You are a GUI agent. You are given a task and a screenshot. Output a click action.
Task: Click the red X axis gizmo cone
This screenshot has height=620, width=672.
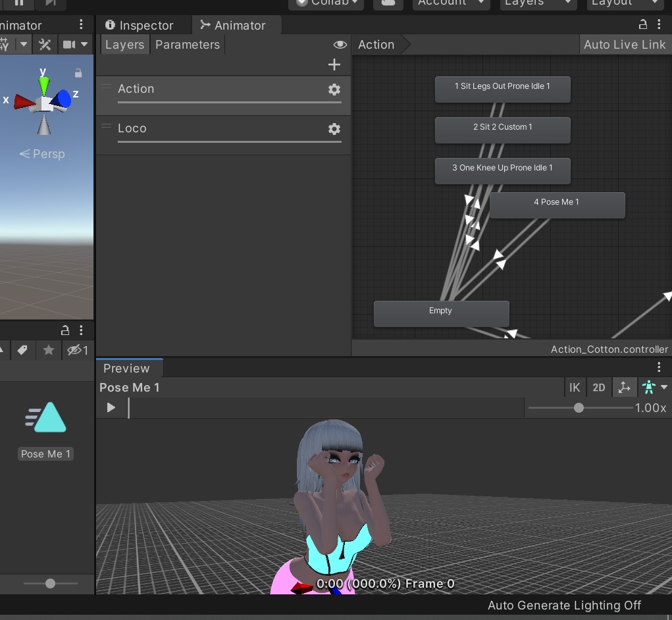click(x=24, y=102)
